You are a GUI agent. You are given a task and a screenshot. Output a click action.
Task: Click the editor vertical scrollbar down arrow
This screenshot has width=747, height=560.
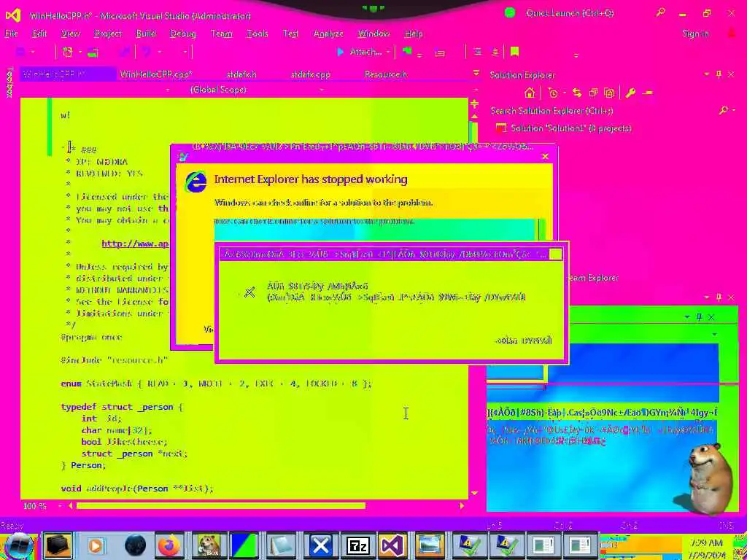(474, 494)
